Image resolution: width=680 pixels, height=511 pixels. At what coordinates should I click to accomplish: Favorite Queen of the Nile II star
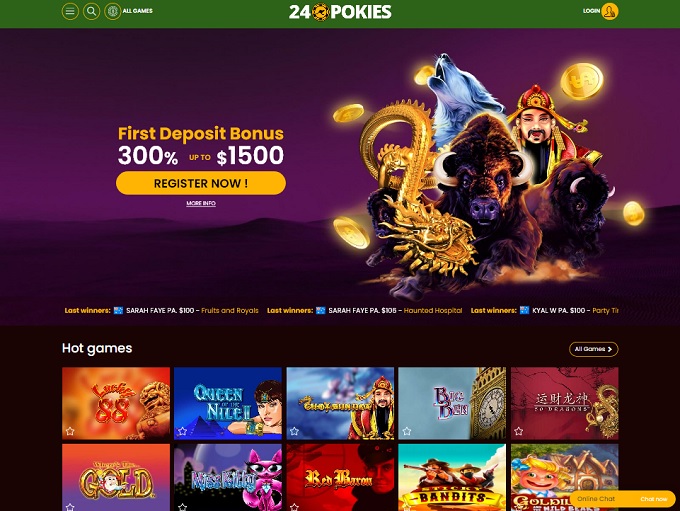point(182,431)
